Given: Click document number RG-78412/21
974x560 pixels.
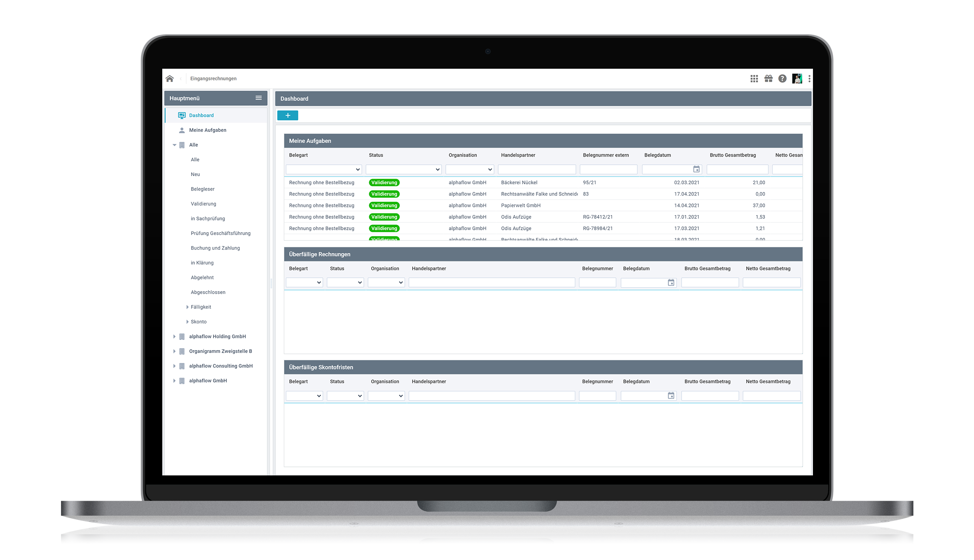Looking at the screenshot, I should (597, 217).
